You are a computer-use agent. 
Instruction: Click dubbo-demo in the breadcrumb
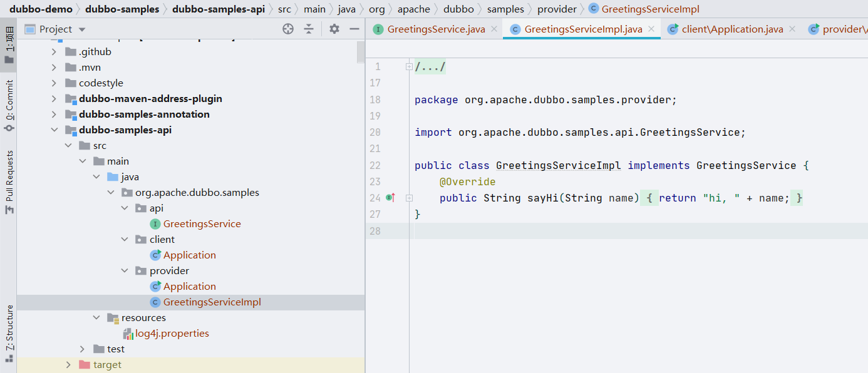pos(41,9)
